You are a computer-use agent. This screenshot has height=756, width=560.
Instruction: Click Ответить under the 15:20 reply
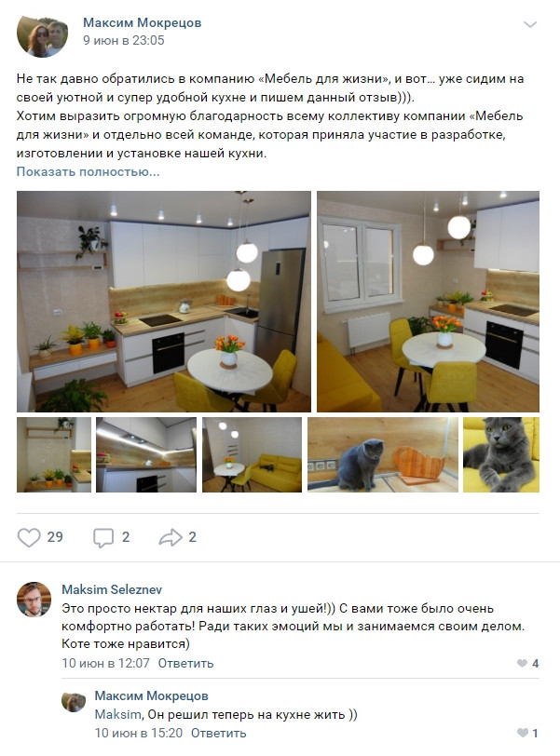coord(218,734)
